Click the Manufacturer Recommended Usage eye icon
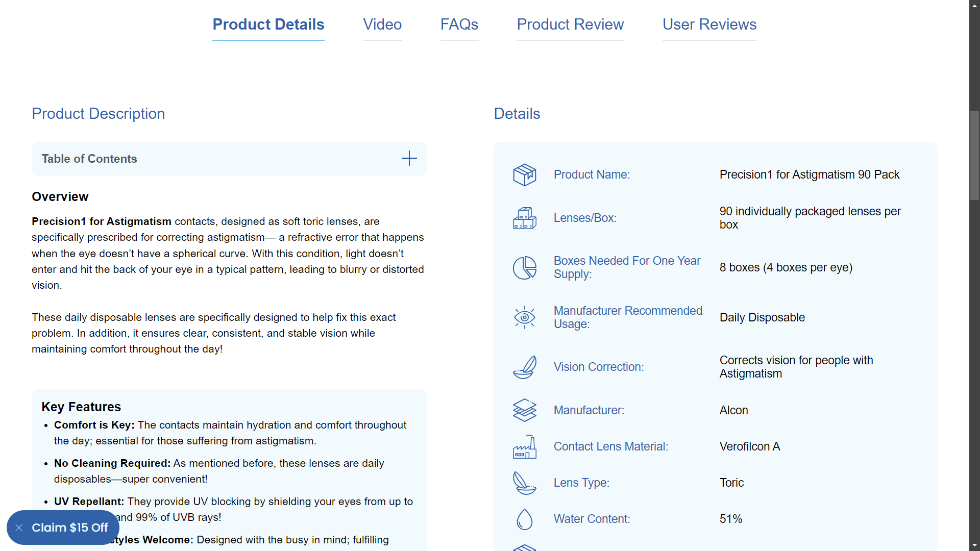Image resolution: width=980 pixels, height=551 pixels. [x=524, y=317]
